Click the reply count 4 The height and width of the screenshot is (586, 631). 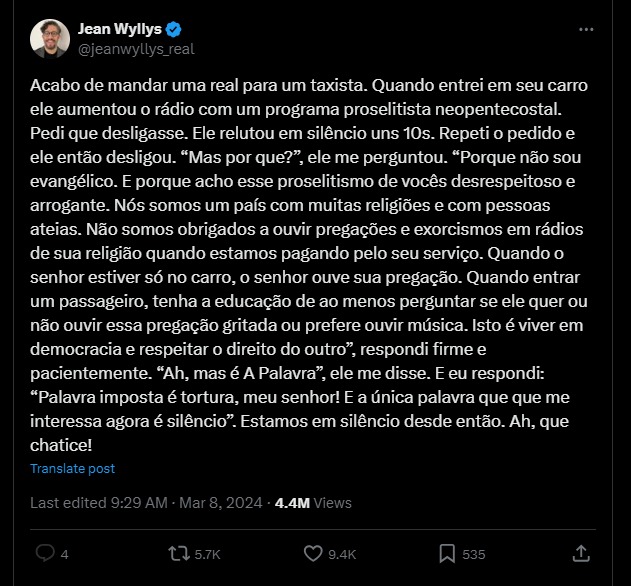(64, 555)
